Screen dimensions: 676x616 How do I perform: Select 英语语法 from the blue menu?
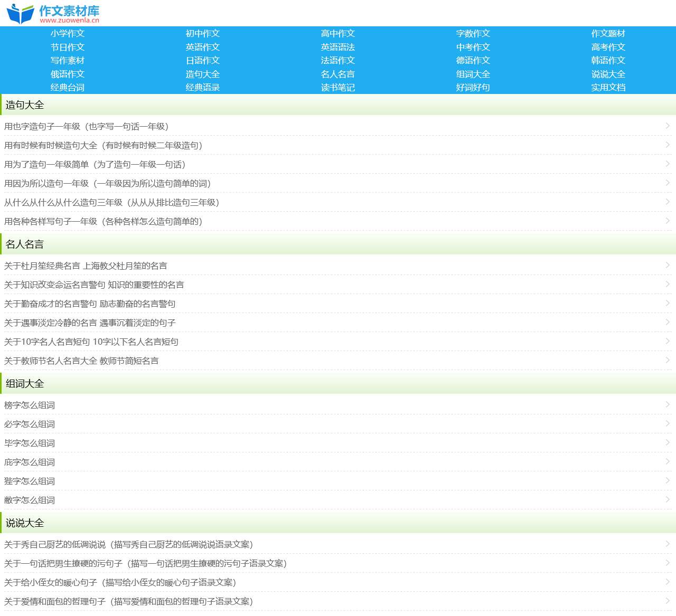[x=338, y=47]
